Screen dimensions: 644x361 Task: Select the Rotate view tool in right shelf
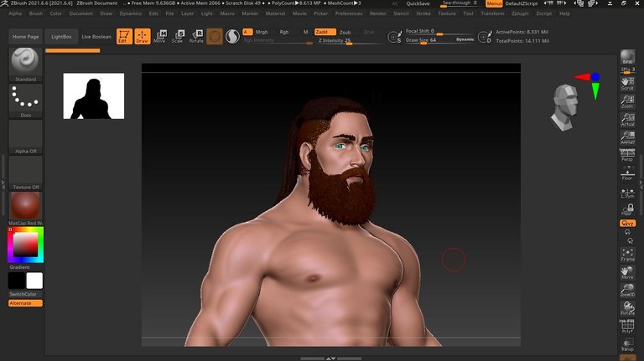click(x=627, y=308)
